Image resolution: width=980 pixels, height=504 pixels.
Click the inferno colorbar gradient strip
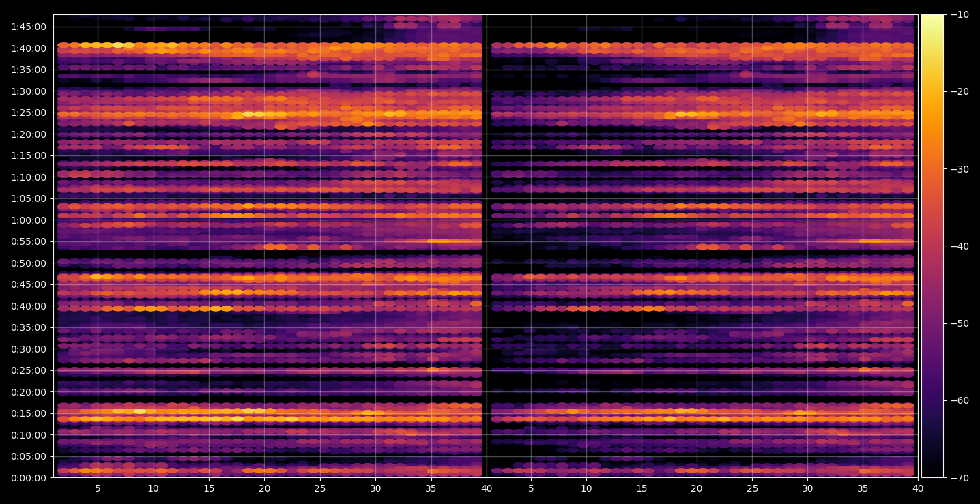coord(933,246)
